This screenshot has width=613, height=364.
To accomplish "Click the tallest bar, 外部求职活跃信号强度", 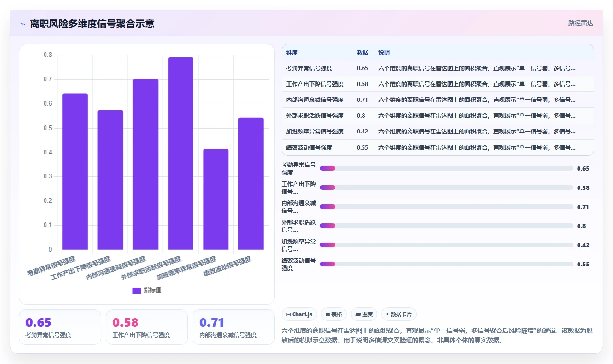I will coord(181,154).
